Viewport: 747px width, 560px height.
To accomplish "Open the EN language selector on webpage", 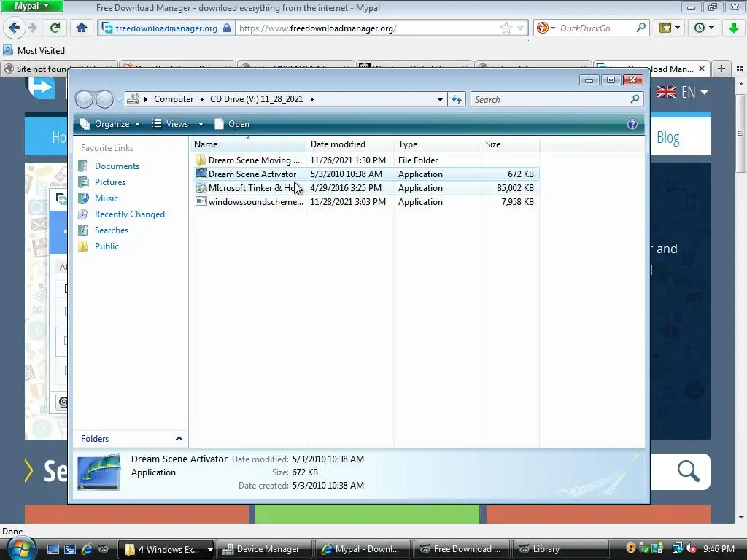I will [x=682, y=92].
